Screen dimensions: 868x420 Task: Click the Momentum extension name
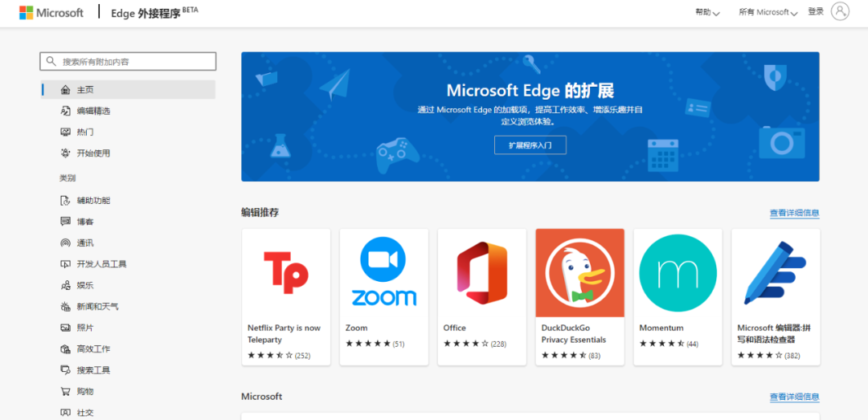[x=661, y=328]
